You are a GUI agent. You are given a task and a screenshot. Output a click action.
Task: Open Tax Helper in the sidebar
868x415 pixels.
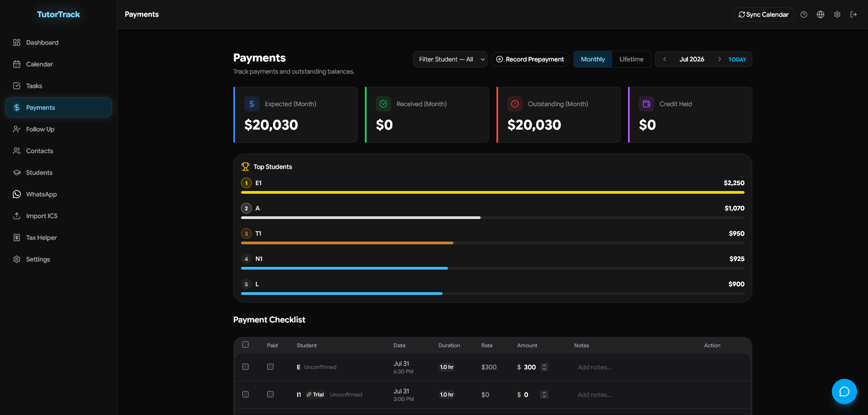coord(59,238)
